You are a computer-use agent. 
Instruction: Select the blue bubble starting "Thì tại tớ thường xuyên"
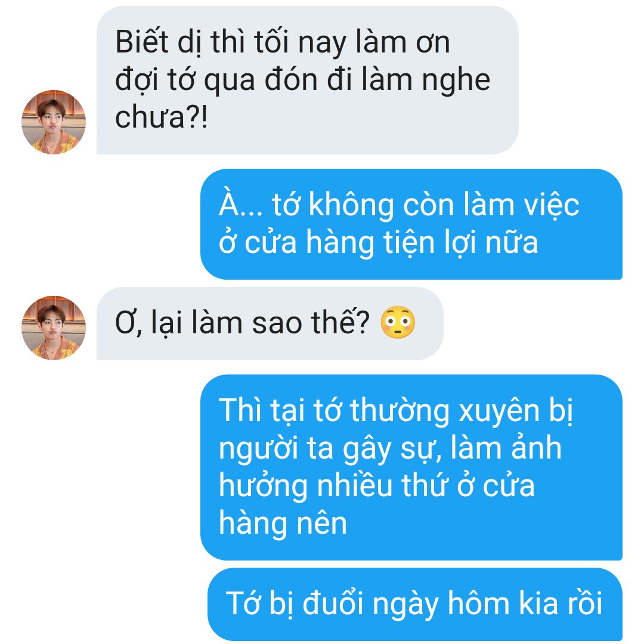pyautogui.click(x=411, y=467)
